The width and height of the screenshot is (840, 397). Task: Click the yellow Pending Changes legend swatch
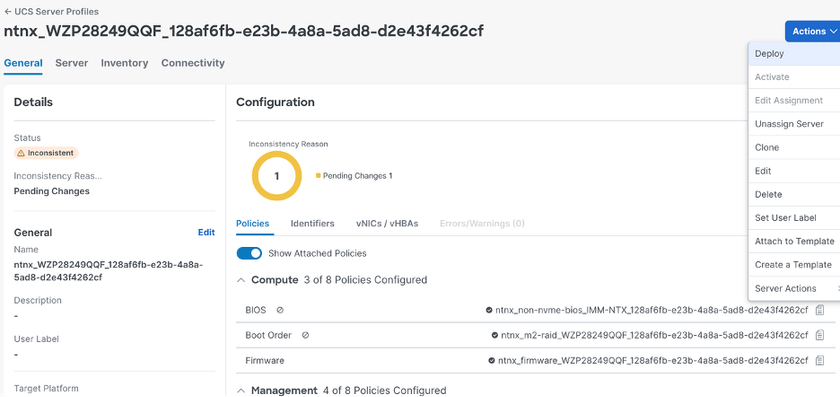[x=318, y=176]
